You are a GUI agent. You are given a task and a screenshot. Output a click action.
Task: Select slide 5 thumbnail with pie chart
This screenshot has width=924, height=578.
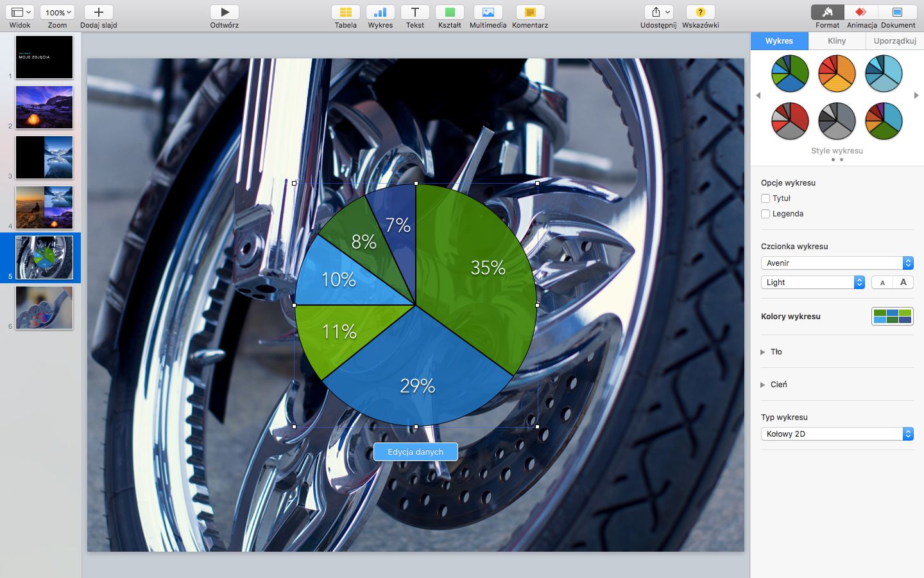[x=44, y=258]
